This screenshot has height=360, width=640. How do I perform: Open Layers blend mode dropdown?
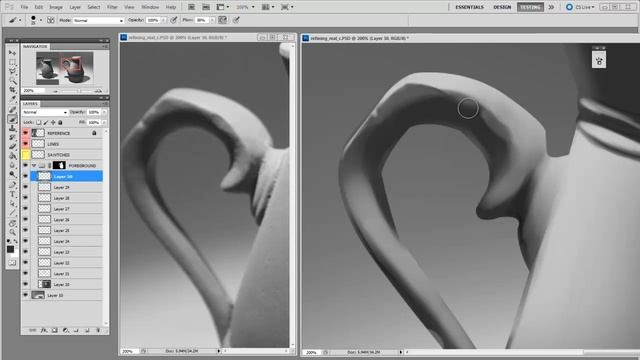44,112
